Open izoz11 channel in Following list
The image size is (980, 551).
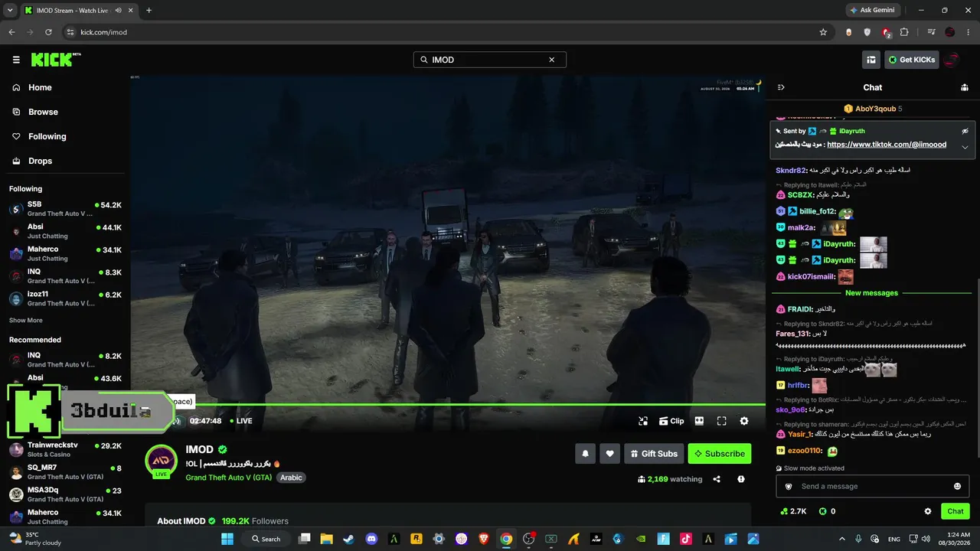(65, 298)
